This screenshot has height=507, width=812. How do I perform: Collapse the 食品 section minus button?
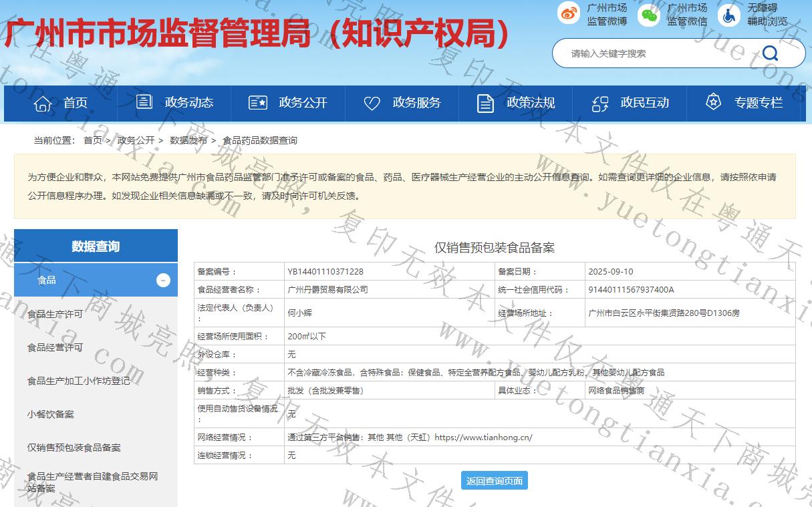pyautogui.click(x=163, y=281)
